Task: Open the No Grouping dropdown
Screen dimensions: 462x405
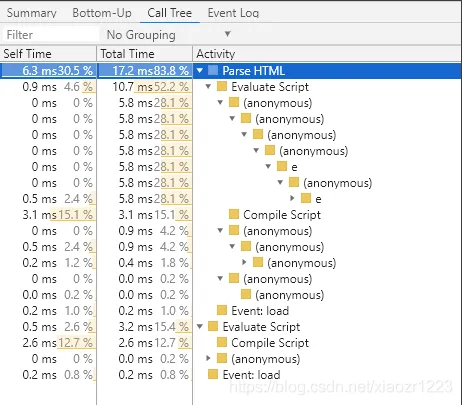Action: 169,34
